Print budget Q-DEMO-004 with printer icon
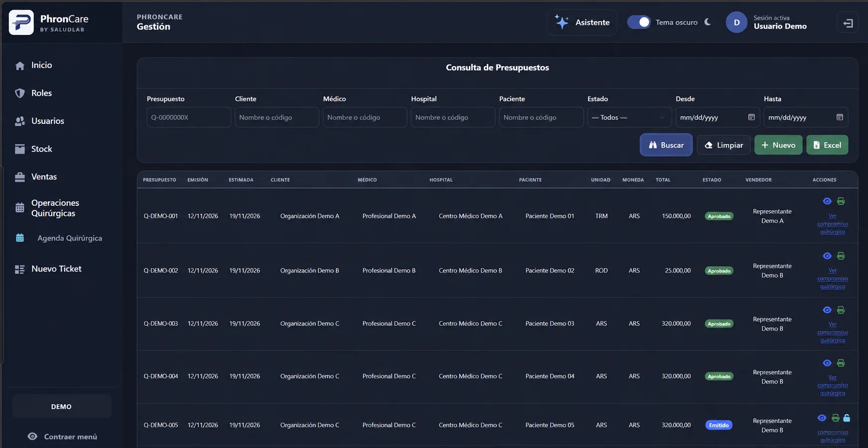The width and height of the screenshot is (868, 448). 841,363
